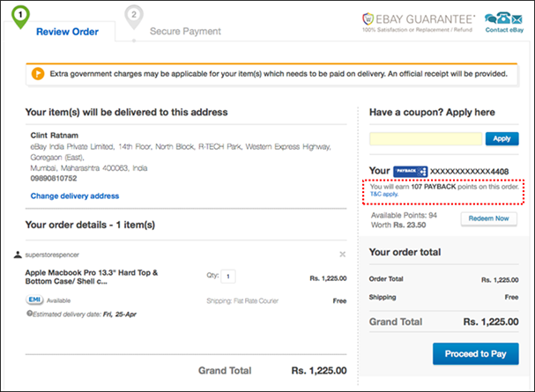
Task: Click the name Clint Ratnam
Action: pos(55,136)
